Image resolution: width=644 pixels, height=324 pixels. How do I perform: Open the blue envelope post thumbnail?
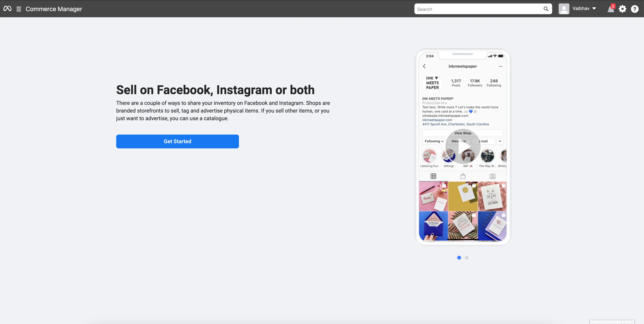[433, 226]
